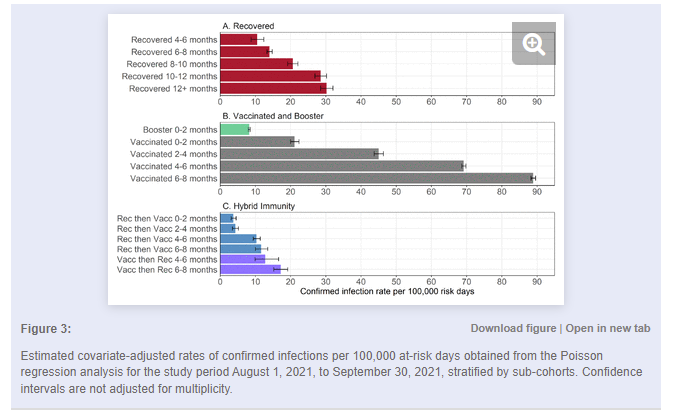
Task: Click the 'Recovered 4-6 months' axis label
Action: tap(173, 40)
